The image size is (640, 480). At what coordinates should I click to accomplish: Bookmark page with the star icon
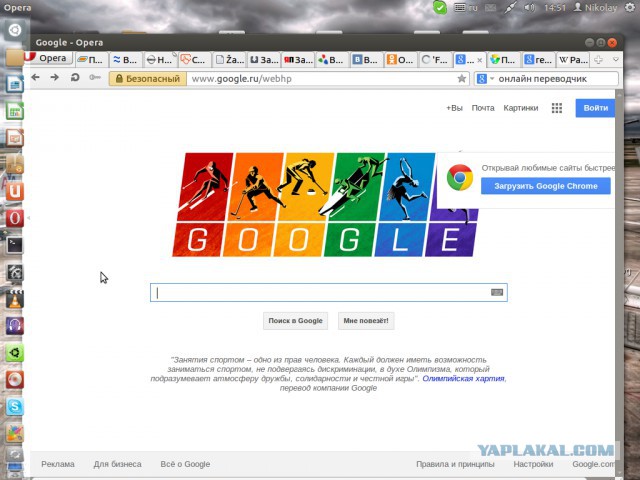coord(462,78)
